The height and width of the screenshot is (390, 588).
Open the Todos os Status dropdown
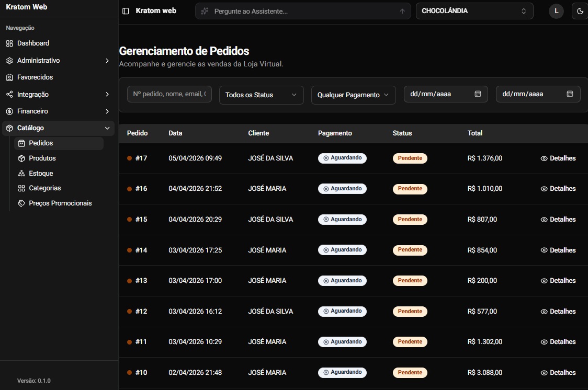pos(261,95)
